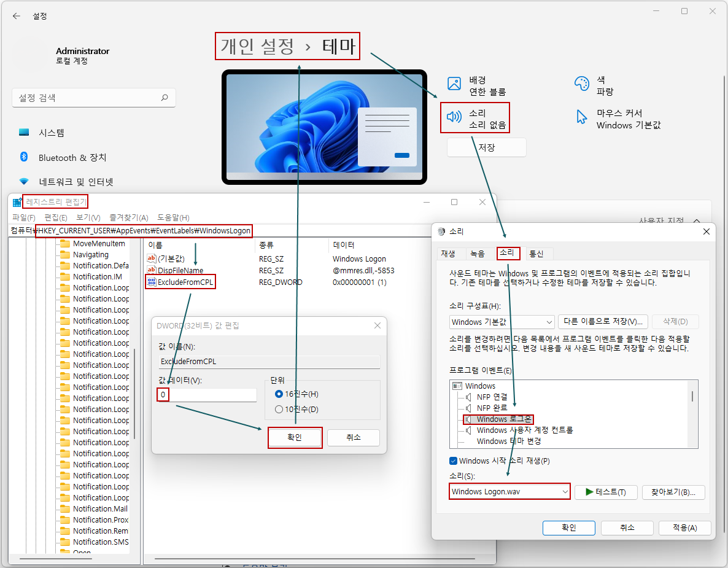The image size is (728, 568).
Task: Click the registry values horizontal scrollbar
Action: click(314, 558)
